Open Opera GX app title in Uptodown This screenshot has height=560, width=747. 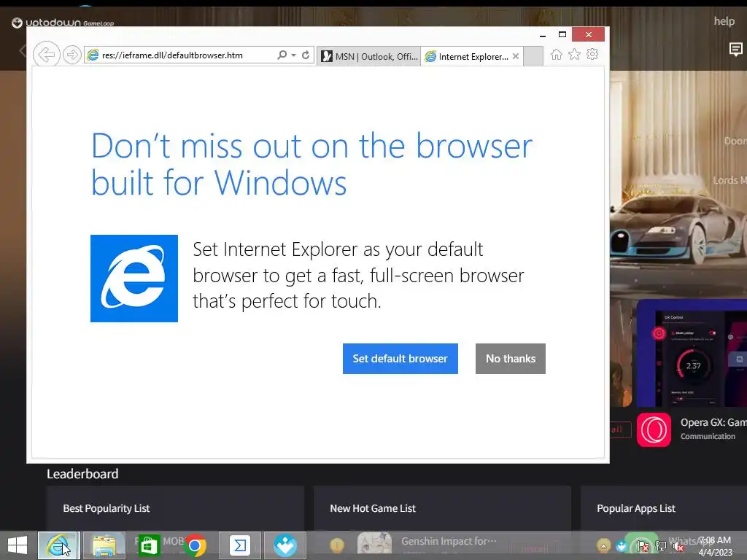click(x=713, y=422)
